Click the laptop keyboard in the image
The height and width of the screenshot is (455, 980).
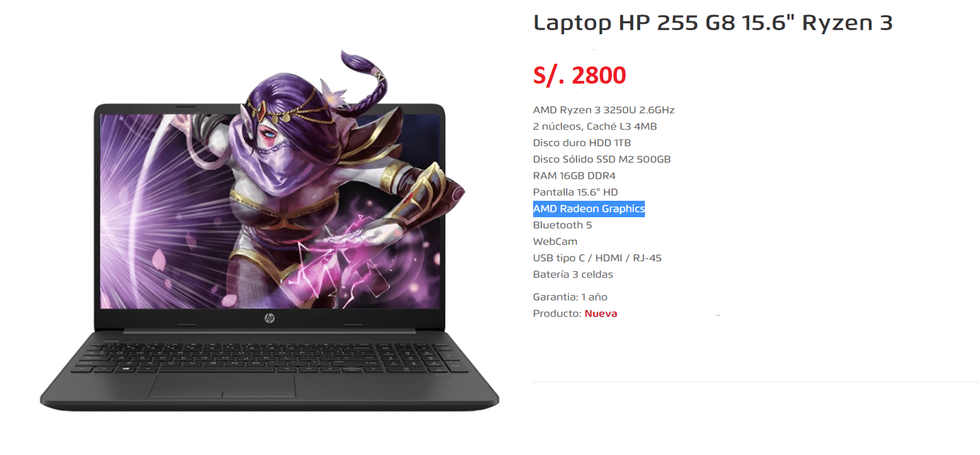pos(269,355)
